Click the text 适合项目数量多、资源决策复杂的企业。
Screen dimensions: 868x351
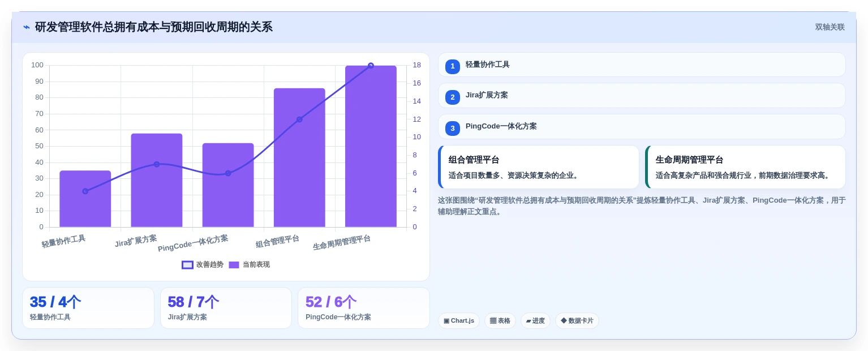coord(514,175)
